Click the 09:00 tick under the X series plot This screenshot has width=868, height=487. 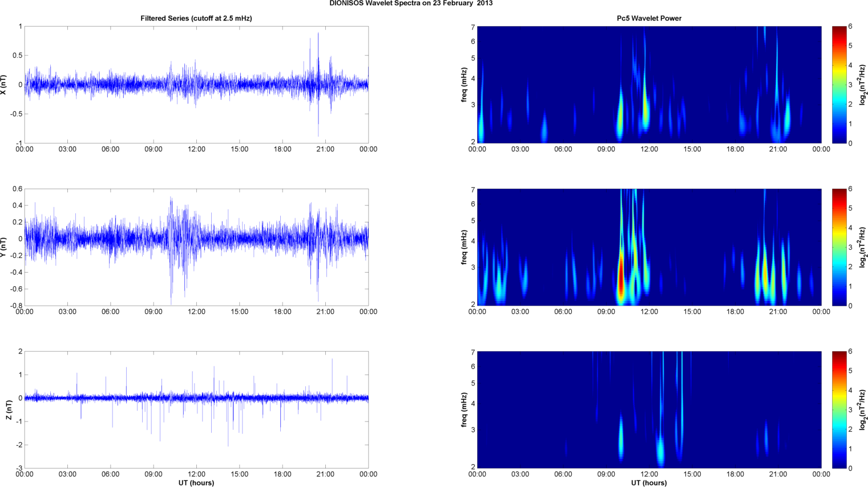[x=154, y=149]
